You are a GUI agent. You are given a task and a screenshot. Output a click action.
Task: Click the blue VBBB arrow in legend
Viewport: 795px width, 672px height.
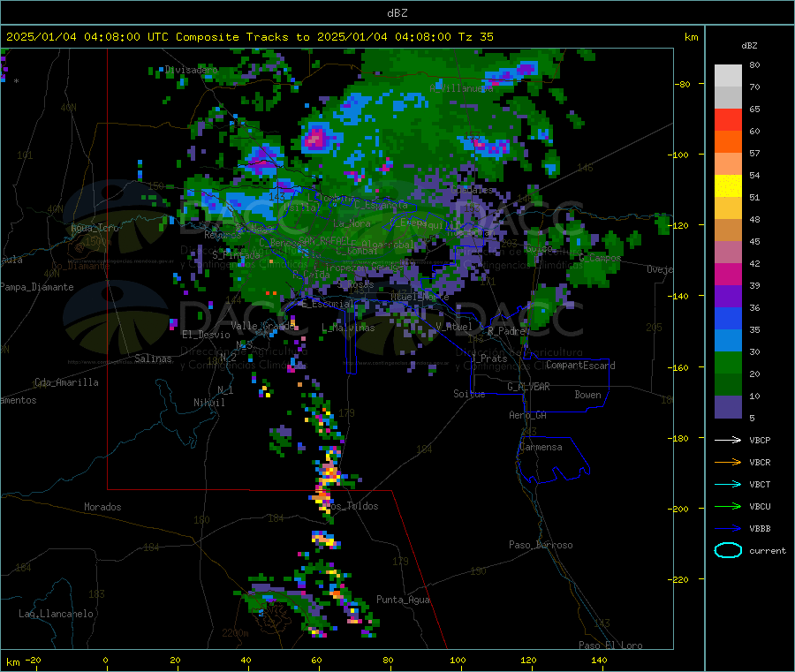728,529
